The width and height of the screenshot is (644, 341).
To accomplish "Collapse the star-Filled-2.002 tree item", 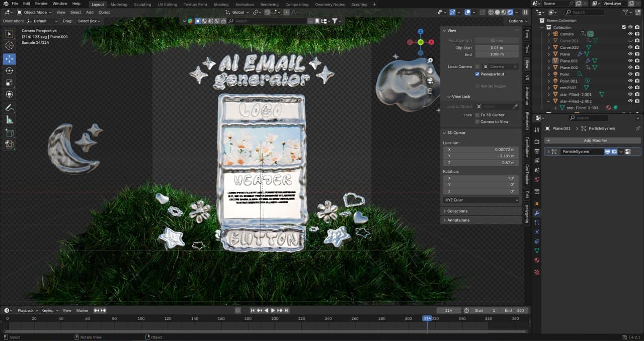I will (x=549, y=101).
